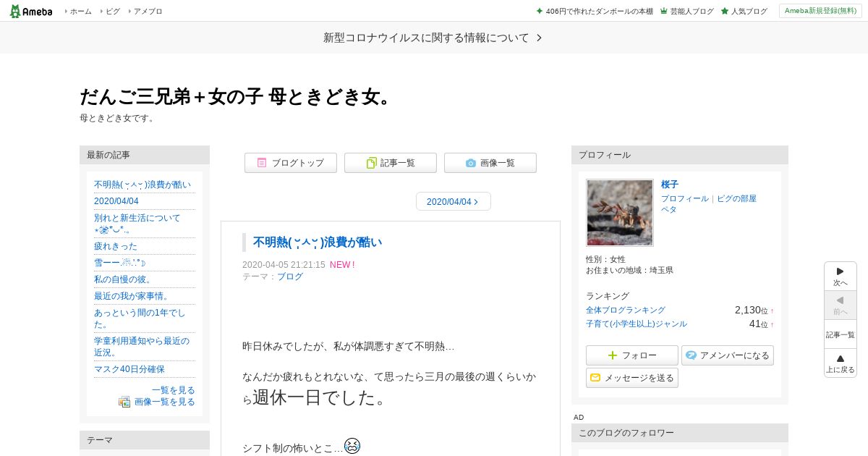Click メッセージを送る button

(x=632, y=378)
